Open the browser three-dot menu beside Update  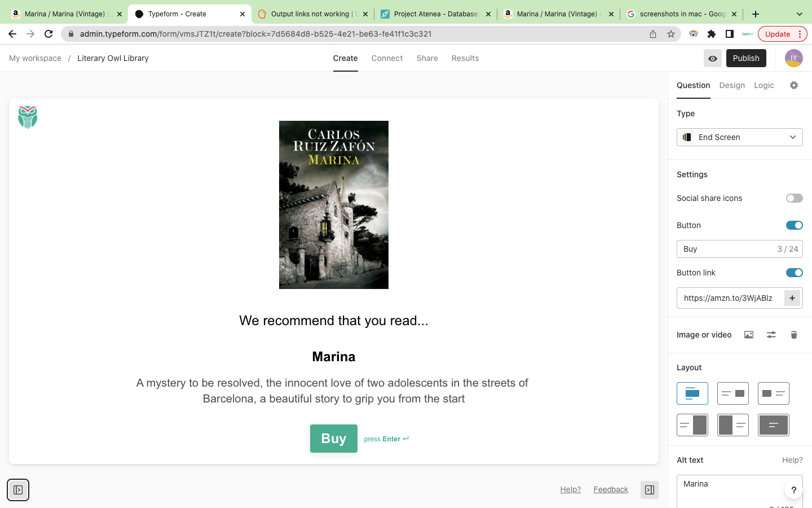[x=800, y=34]
